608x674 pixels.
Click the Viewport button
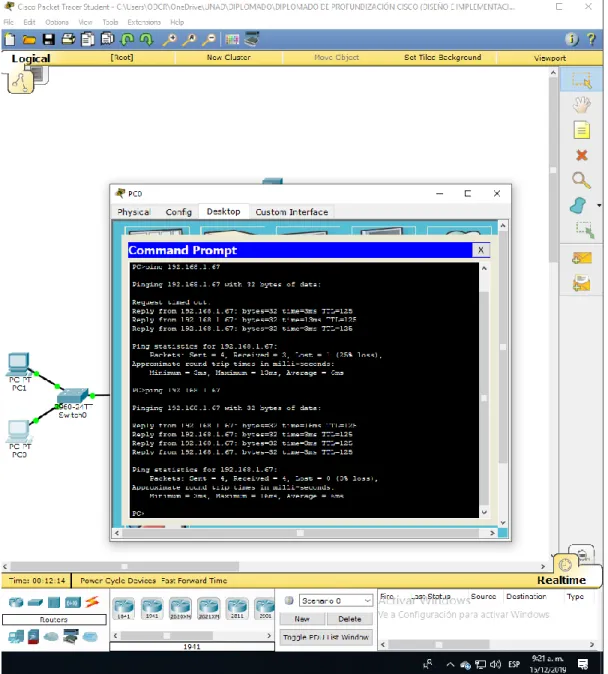pos(550,58)
